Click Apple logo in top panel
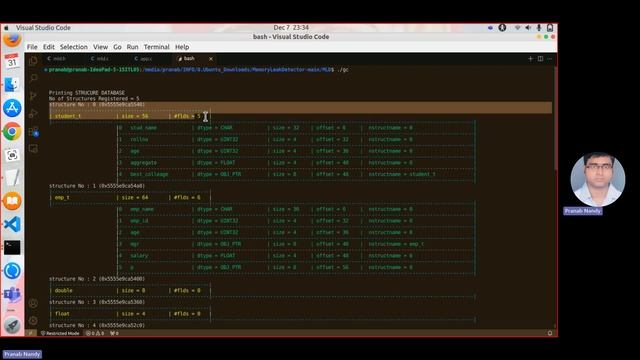640x360 pixels. [6, 28]
